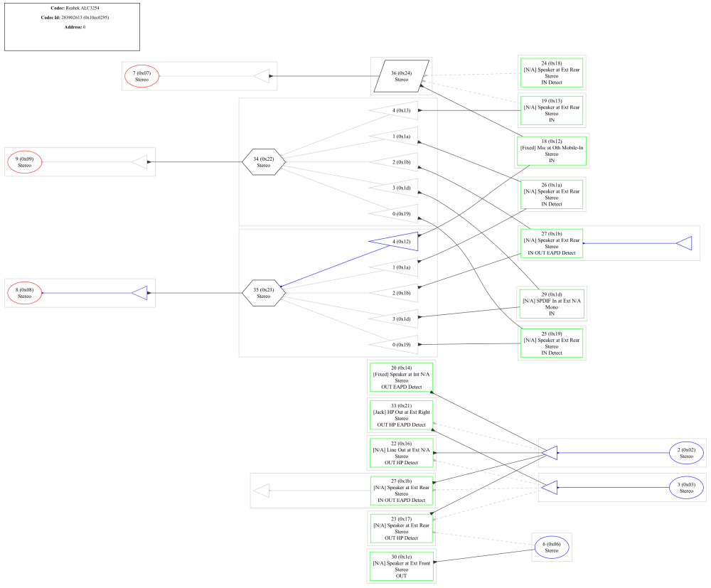711x588 pixels.
Task: Select the 33 (0x21) HP Out pin box
Action: (401, 415)
